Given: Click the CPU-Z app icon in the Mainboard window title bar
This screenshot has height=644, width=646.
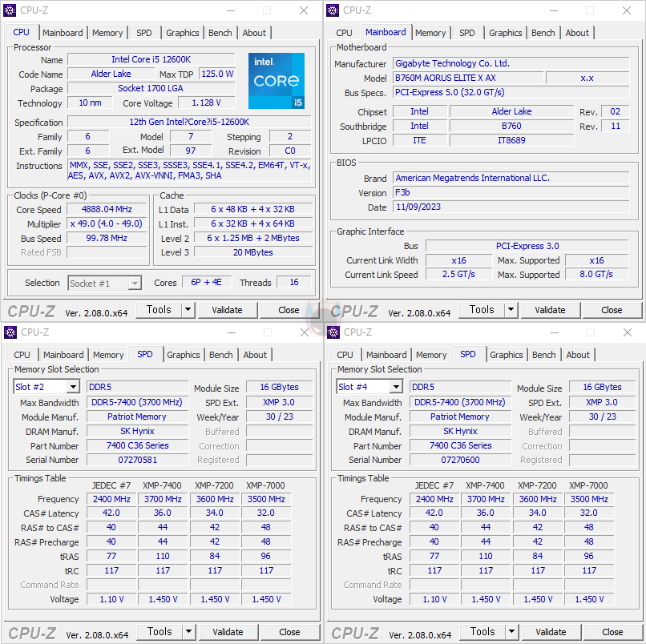Looking at the screenshot, I should pos(333,10).
